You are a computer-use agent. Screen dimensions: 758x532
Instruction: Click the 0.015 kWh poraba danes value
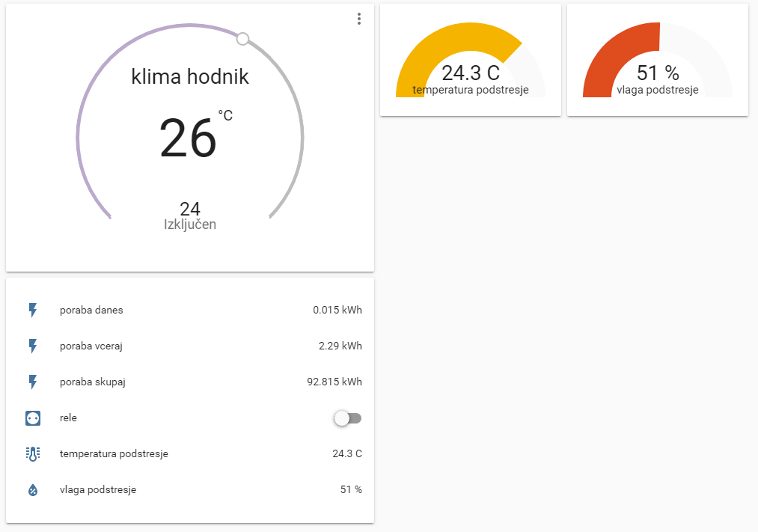[337, 310]
